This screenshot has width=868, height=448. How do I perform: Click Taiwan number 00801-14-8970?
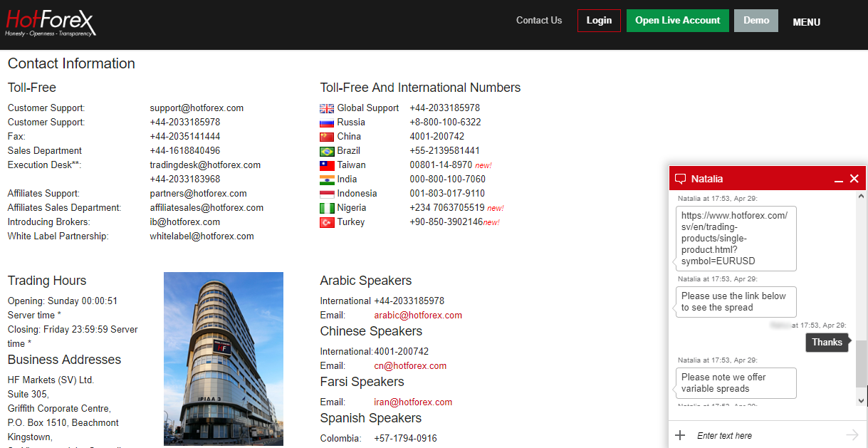pos(441,165)
